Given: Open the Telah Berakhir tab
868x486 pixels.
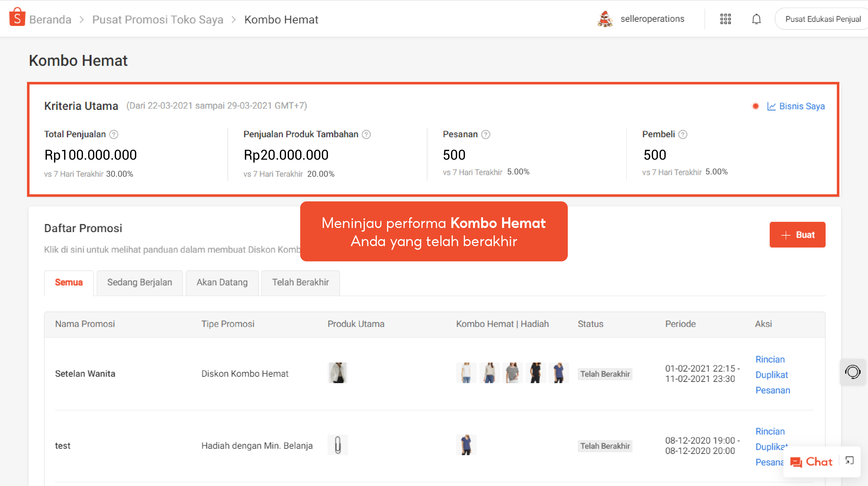Looking at the screenshot, I should point(300,283).
